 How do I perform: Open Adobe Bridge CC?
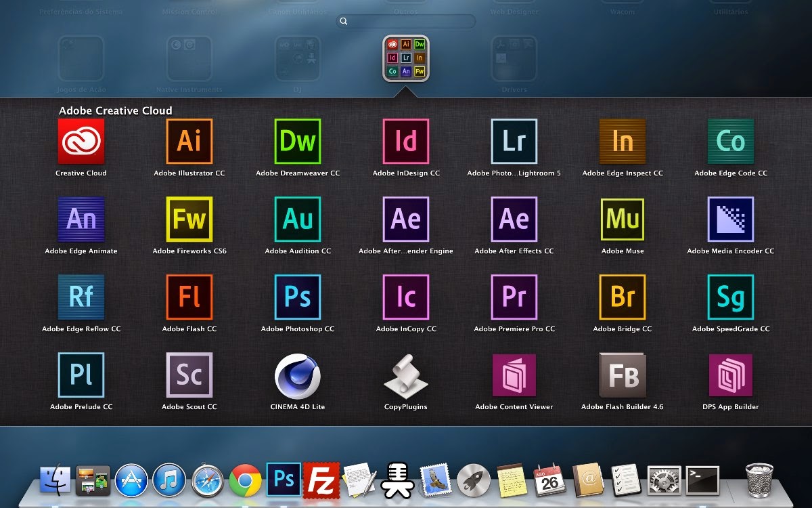point(621,297)
